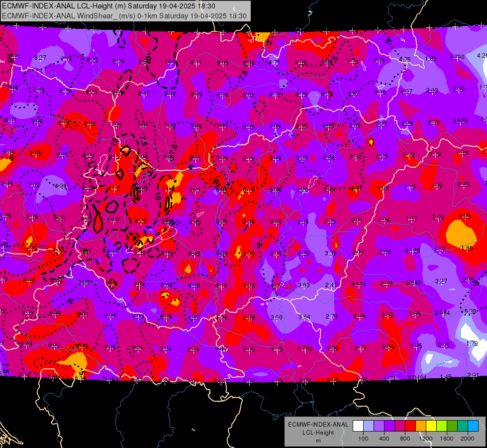Click the 2000 label on the legend scale
The height and width of the screenshot is (448, 487).
468,439
